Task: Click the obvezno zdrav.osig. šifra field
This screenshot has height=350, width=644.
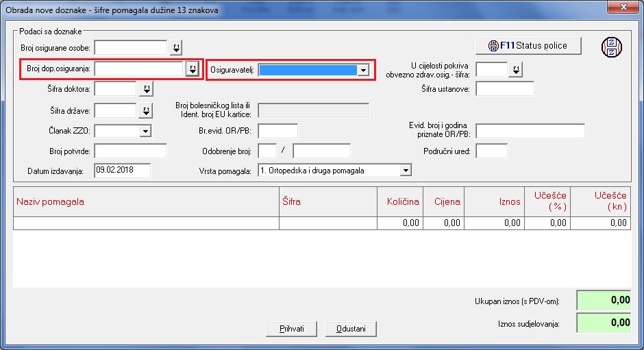Action: tap(492, 69)
